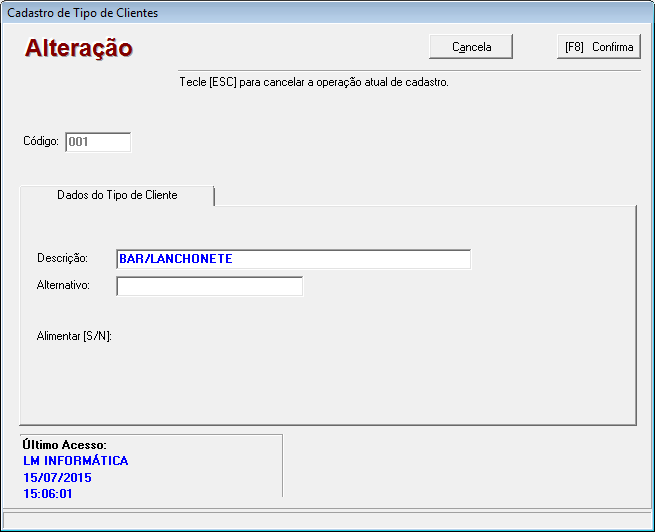Focus the Descrição field containing BAR/LANCHONETE
The width and height of the screenshot is (655, 532).
pos(292,259)
